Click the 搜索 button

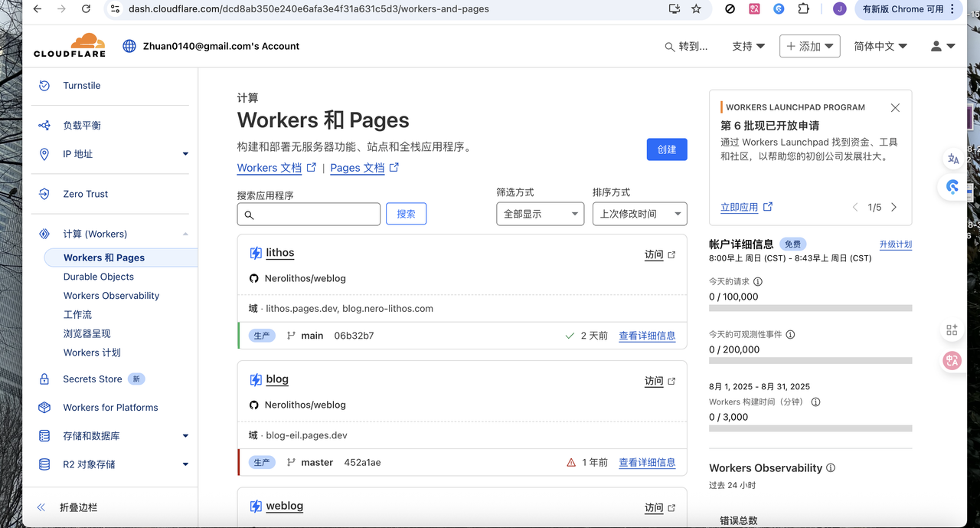pyautogui.click(x=406, y=214)
